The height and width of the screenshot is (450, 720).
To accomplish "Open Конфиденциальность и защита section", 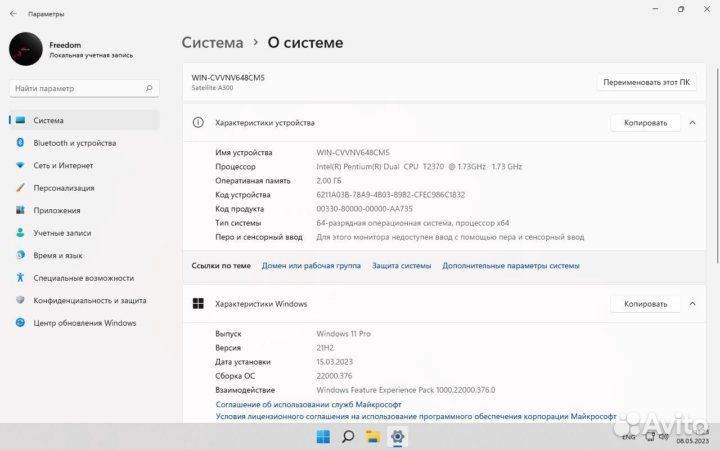I will [x=84, y=300].
